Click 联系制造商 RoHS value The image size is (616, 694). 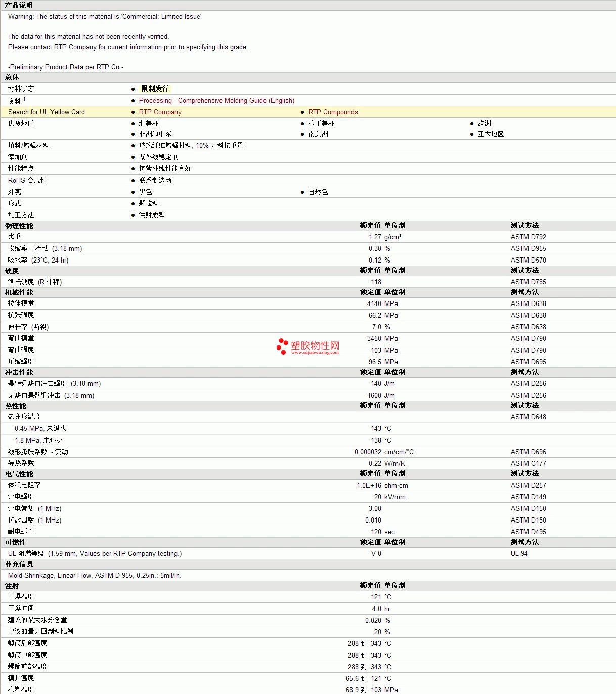point(155,180)
